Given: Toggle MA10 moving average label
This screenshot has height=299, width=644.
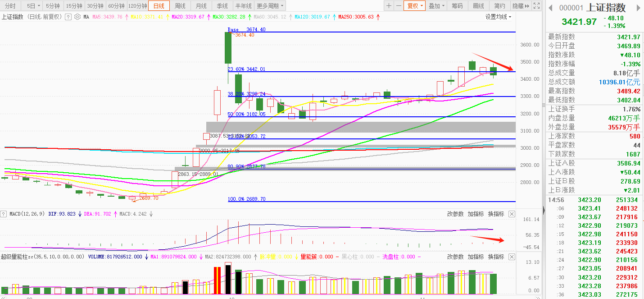Looking at the screenshot, I should (x=147, y=17).
